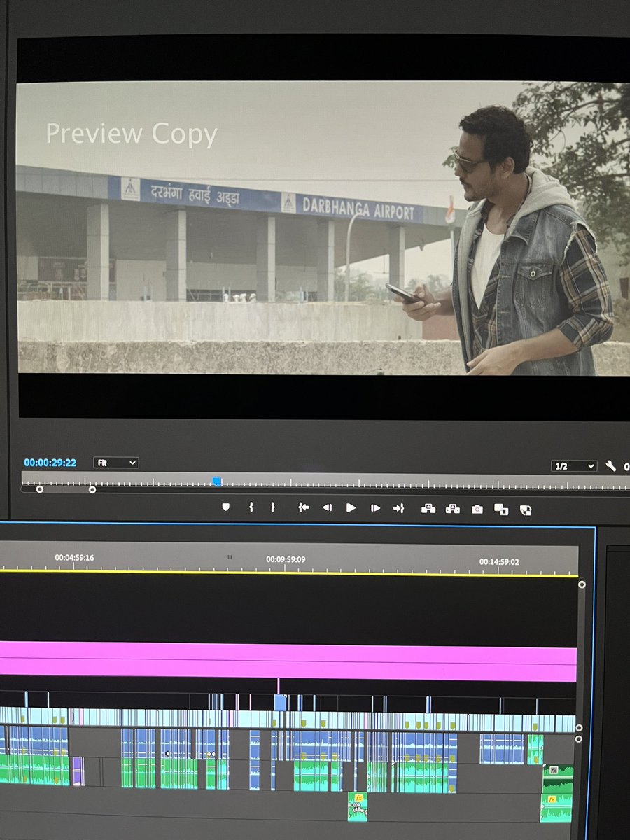Select the long pink clip on the timeline
This screenshot has height=840, width=630.
click(288, 662)
